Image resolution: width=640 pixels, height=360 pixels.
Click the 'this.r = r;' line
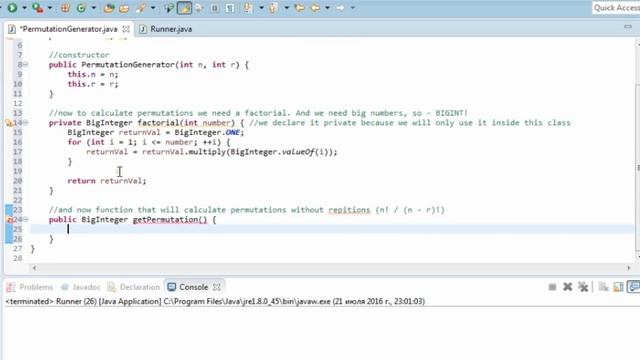coord(93,84)
